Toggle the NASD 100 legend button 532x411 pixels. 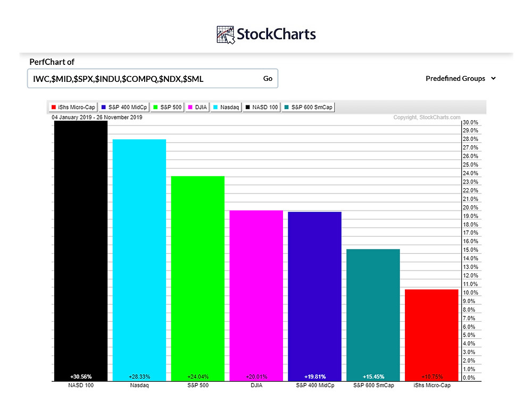pos(262,107)
